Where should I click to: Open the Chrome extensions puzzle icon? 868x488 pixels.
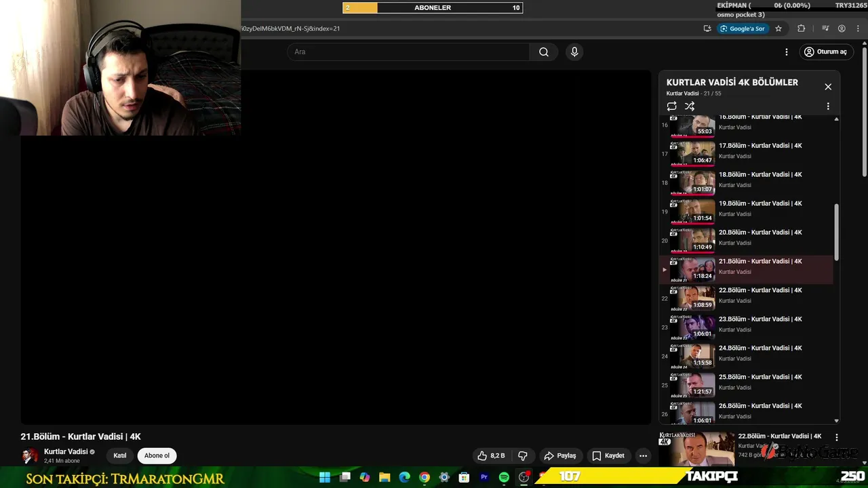tap(802, 28)
